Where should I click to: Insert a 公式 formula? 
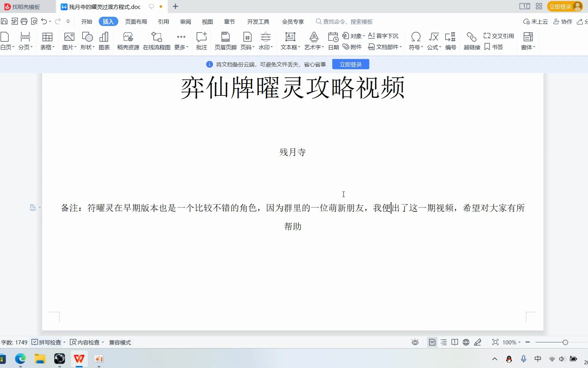[434, 41]
